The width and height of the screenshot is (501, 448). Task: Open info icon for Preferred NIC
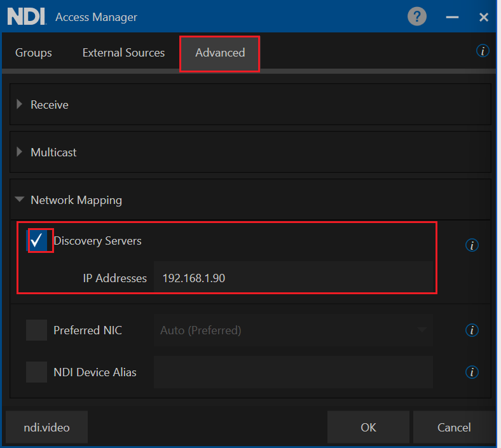pos(472,330)
